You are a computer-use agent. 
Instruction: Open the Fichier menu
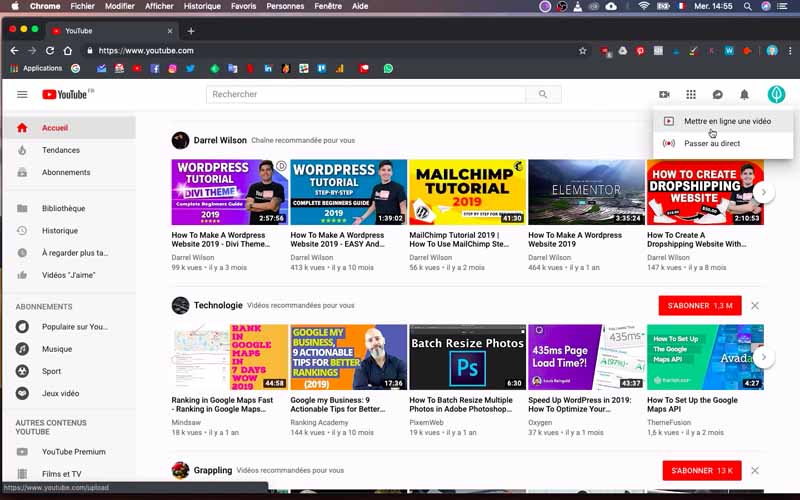(83, 6)
